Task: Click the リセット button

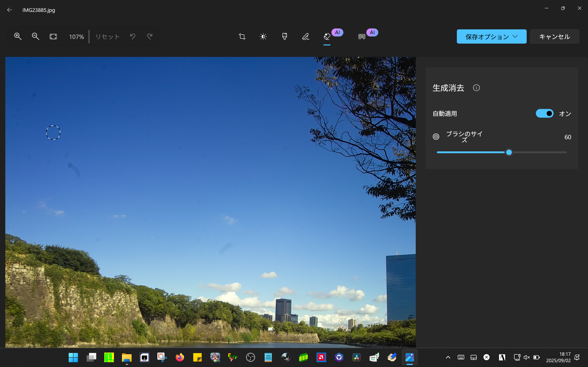Action: [x=107, y=37]
